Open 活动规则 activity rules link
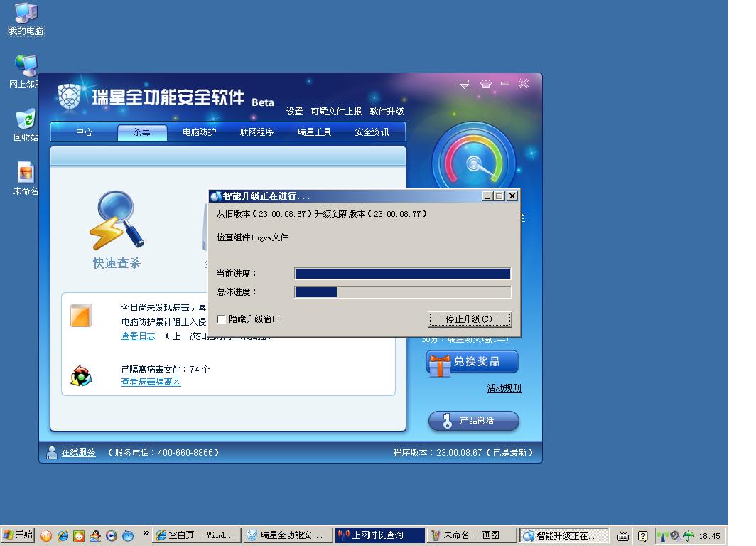Screen dimensions: 756x546 504,387
